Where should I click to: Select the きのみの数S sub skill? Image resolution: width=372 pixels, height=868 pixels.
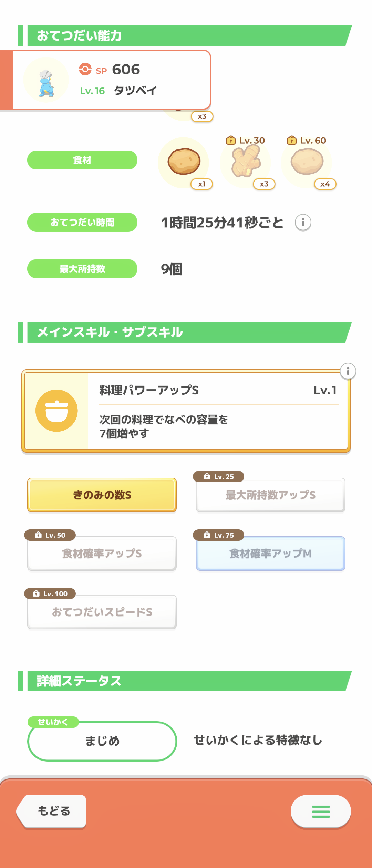click(102, 495)
